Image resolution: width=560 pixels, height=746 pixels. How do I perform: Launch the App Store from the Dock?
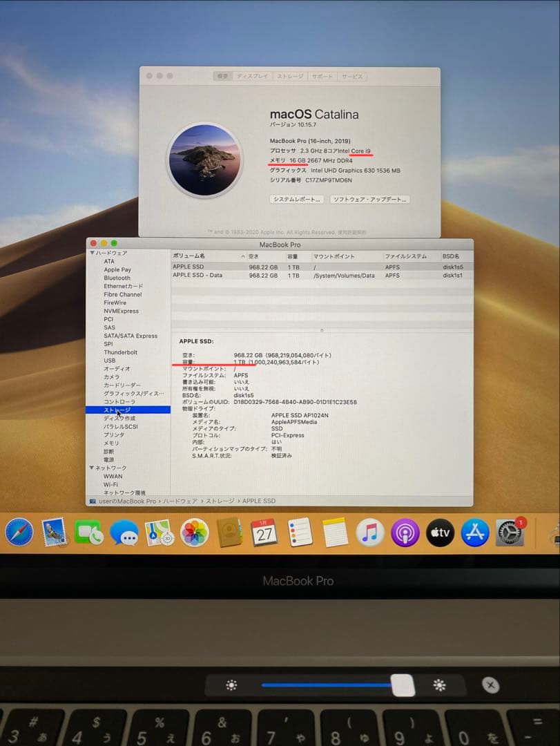[x=476, y=532]
